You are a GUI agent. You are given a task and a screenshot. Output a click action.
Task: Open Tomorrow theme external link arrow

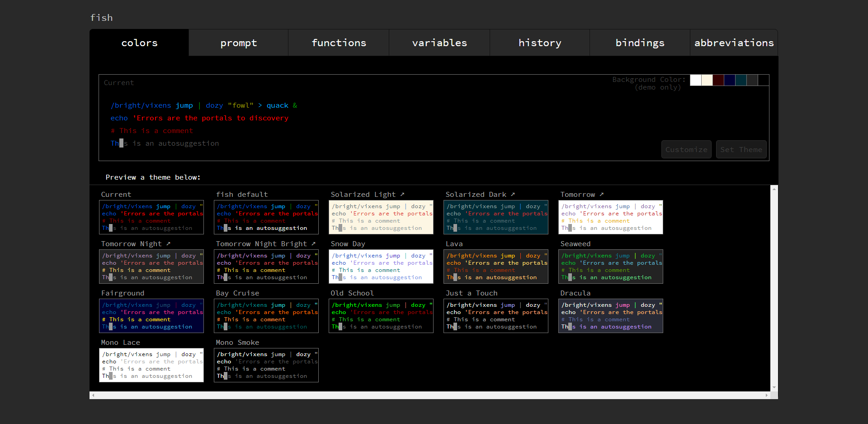(602, 194)
